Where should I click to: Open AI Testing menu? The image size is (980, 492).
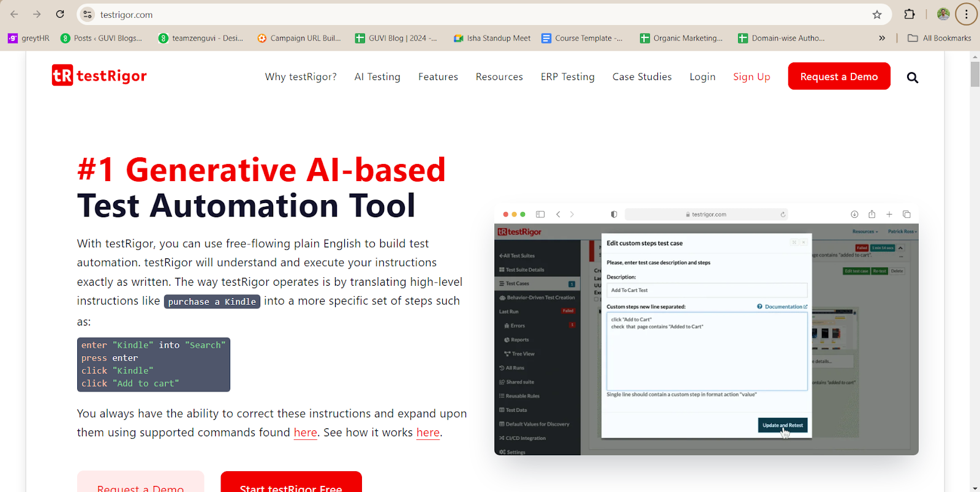(377, 76)
